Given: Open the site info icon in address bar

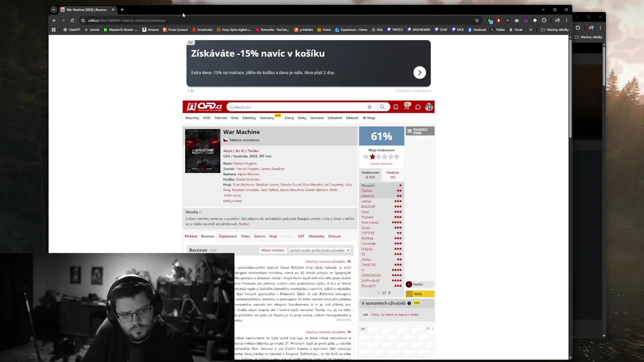Looking at the screenshot, I should coord(83,20).
